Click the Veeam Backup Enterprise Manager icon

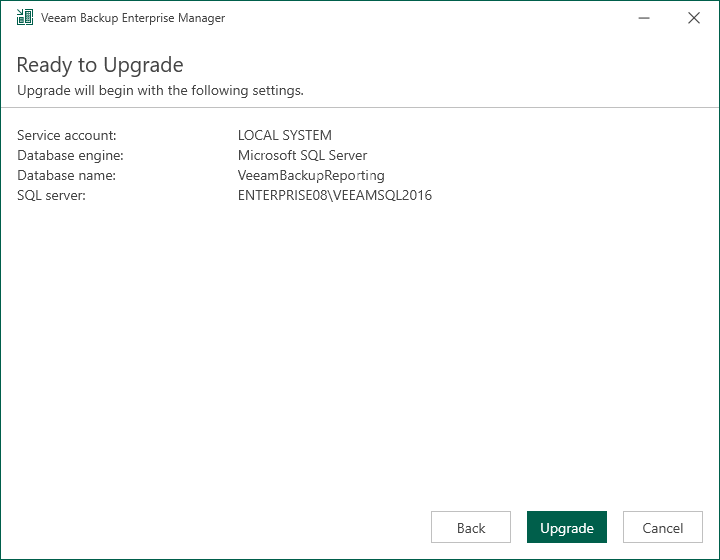point(25,17)
